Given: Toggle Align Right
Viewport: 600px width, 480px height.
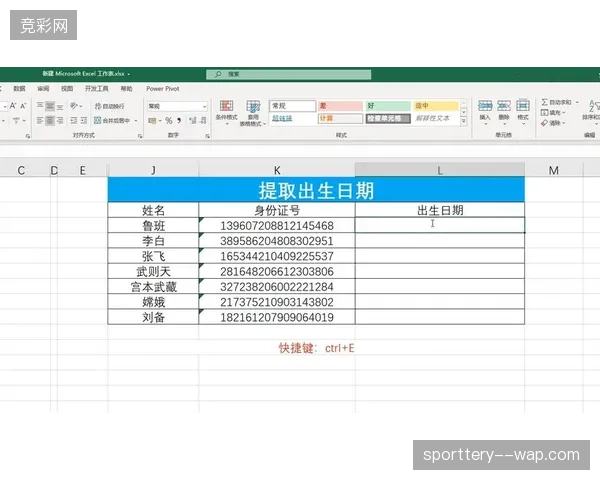Looking at the screenshot, I should tap(60, 121).
